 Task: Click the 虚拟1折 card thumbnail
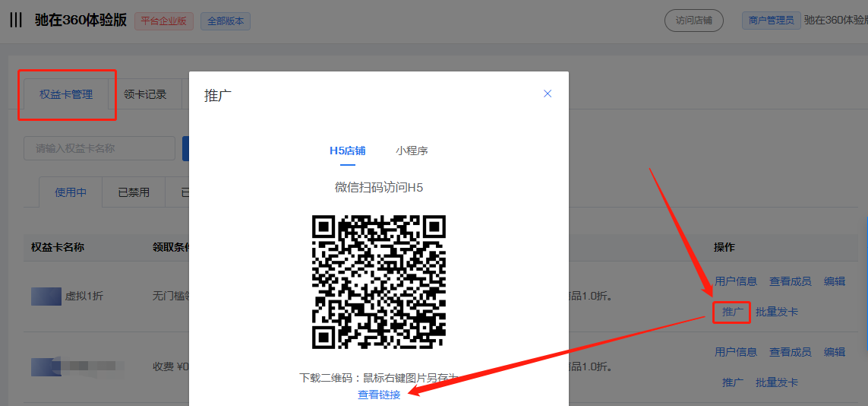[x=46, y=297]
